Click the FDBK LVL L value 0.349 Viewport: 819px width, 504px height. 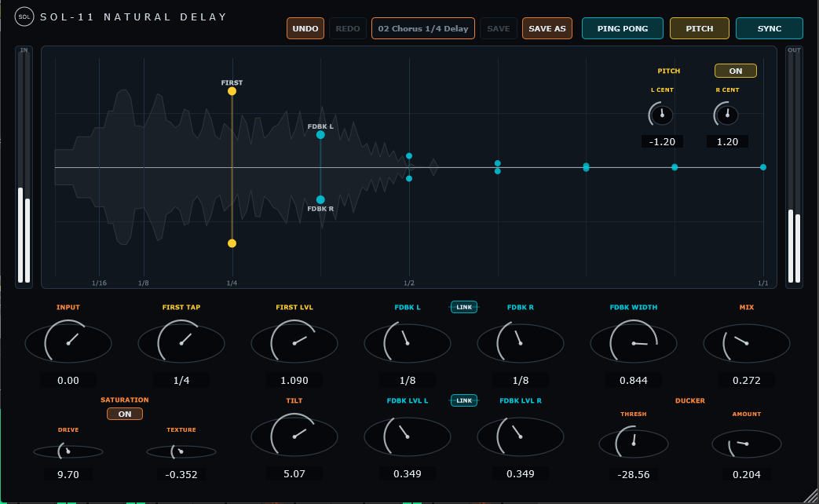point(408,473)
